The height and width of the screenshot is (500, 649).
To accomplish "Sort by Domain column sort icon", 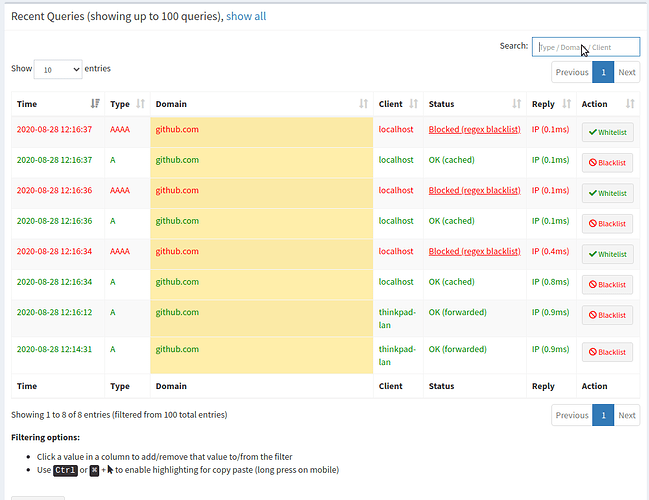I will [362, 104].
